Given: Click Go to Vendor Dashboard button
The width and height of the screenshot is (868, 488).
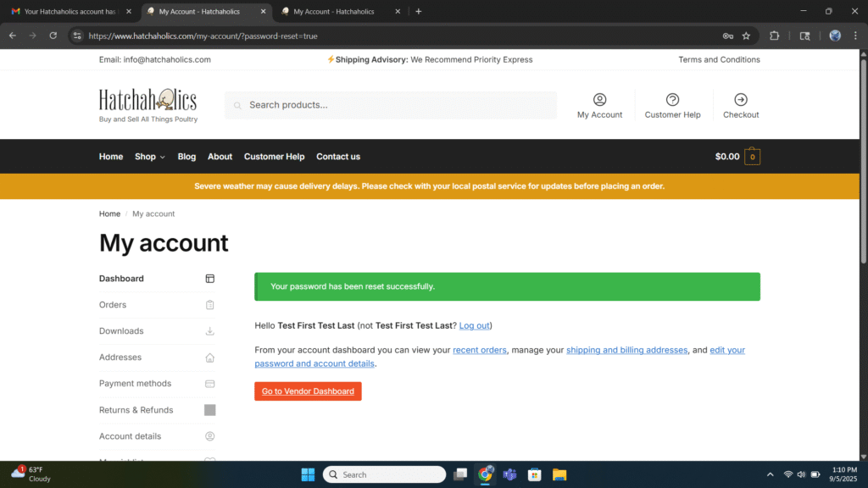Looking at the screenshot, I should click(x=308, y=391).
